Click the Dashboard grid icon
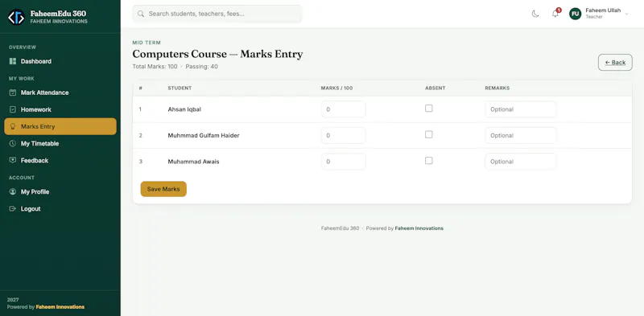 coord(13,61)
